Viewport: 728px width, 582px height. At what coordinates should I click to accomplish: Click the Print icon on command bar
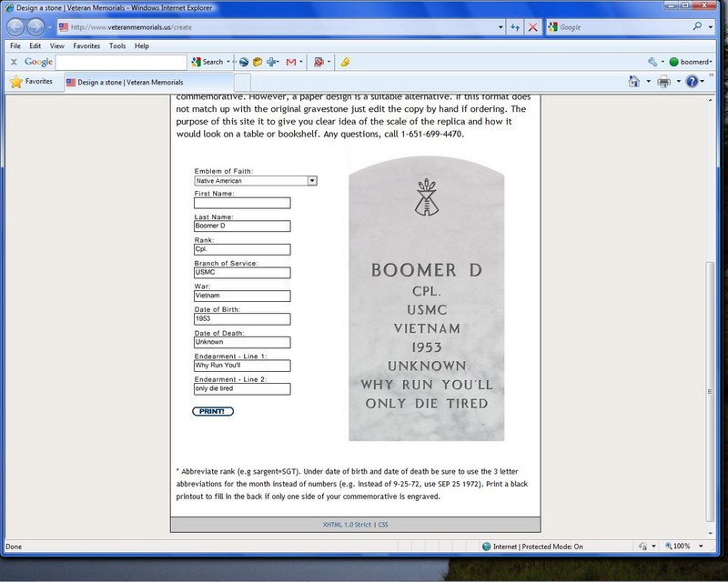pyautogui.click(x=664, y=82)
